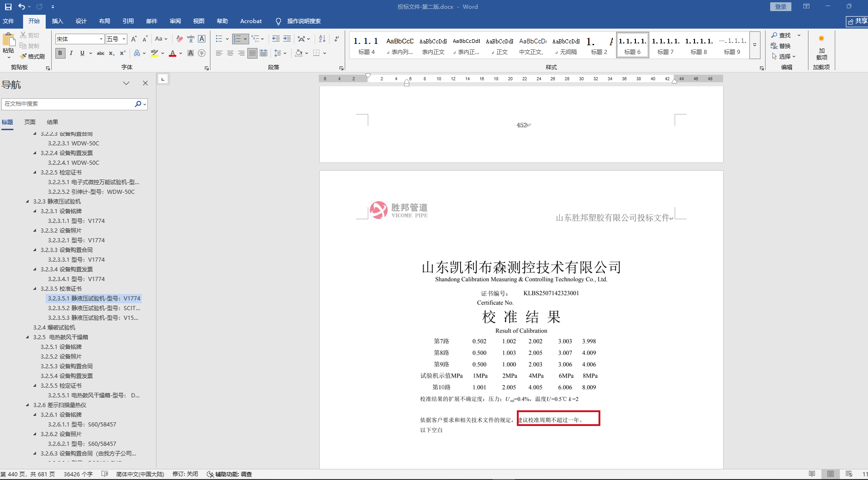This screenshot has width=868, height=480.
Task: Click the navigation search field
Action: 68,104
